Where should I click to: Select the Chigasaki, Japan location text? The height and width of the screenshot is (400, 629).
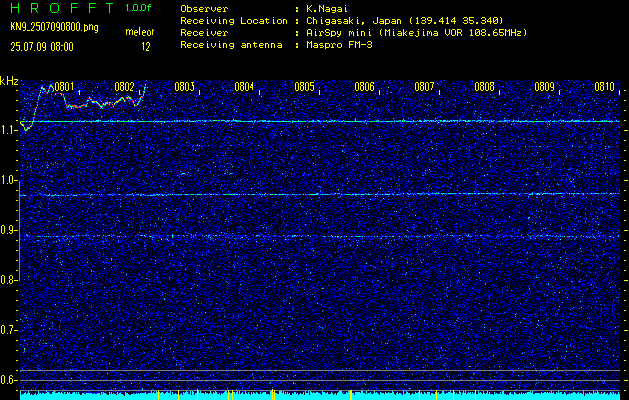coord(405,20)
